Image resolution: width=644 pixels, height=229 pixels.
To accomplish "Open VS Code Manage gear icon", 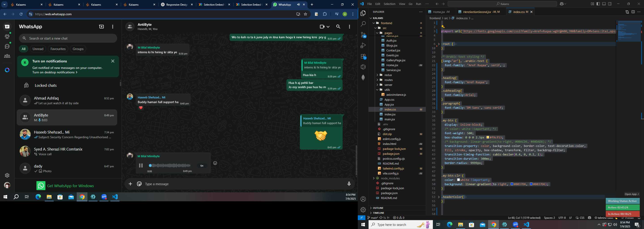I will 363,210.
